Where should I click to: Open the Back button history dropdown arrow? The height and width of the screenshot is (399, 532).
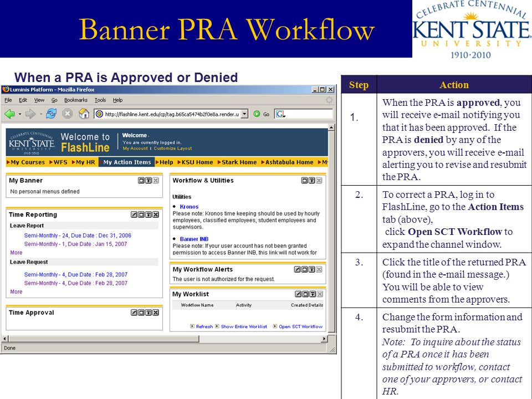tap(20, 114)
